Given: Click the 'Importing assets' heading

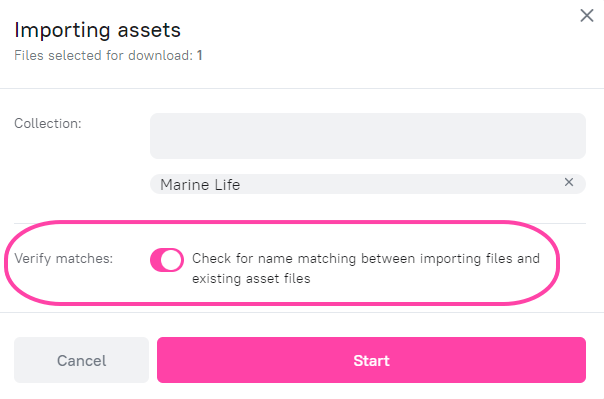Looking at the screenshot, I should (97, 30).
